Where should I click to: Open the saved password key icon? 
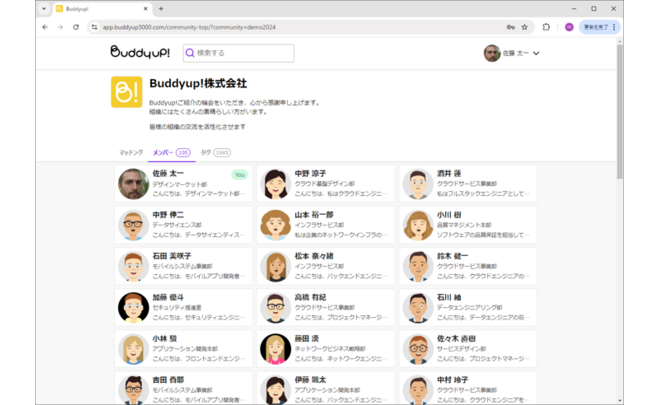[511, 27]
